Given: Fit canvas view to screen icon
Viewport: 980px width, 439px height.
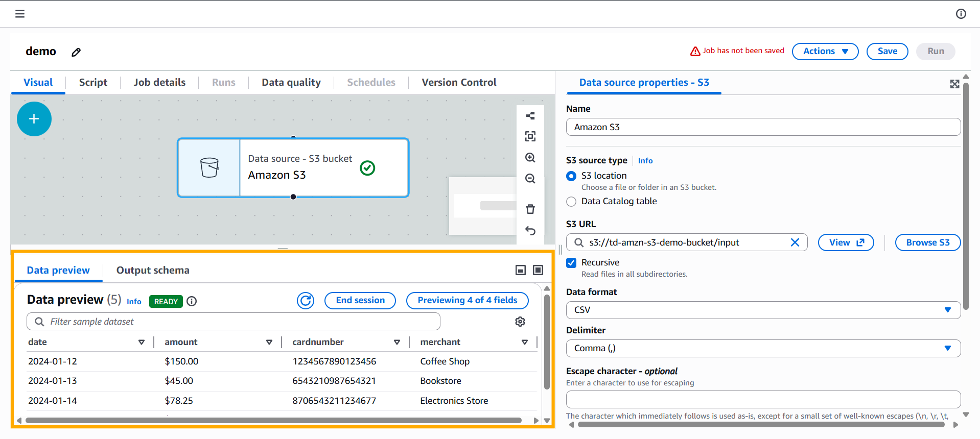Looking at the screenshot, I should (x=530, y=136).
